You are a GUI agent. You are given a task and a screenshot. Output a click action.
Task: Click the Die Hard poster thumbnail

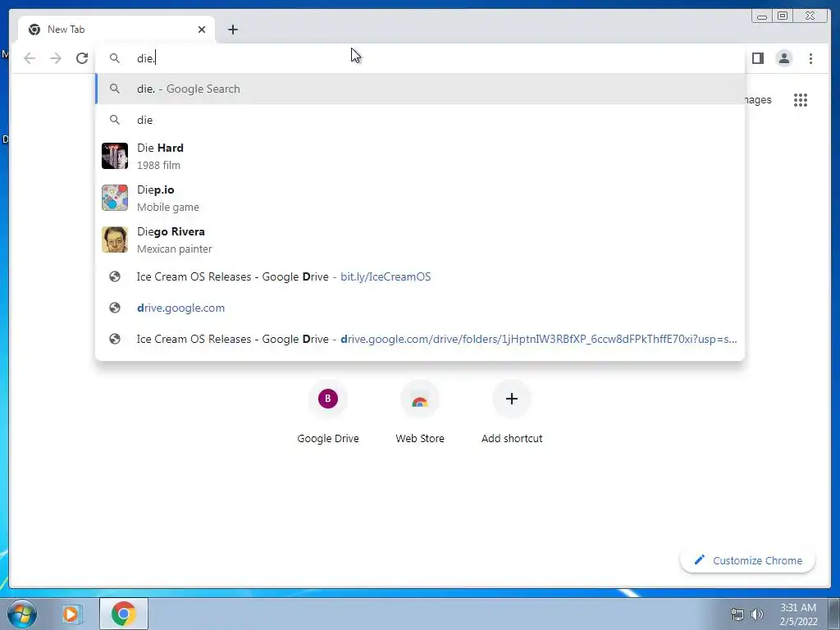pyautogui.click(x=115, y=156)
